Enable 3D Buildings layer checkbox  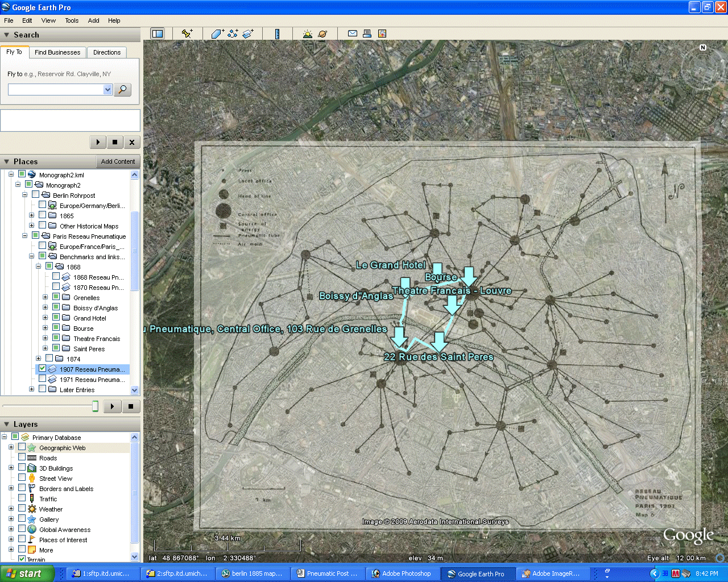coord(22,467)
